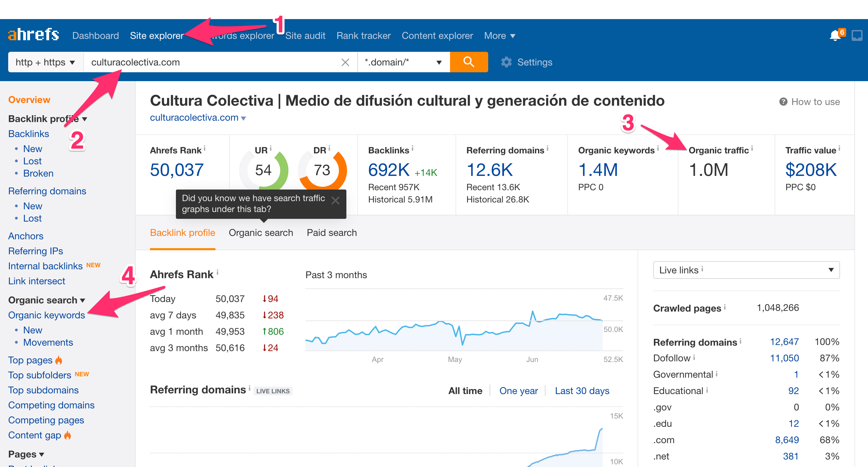
Task: Open Top subdomains in the sidebar
Action: 43,390
